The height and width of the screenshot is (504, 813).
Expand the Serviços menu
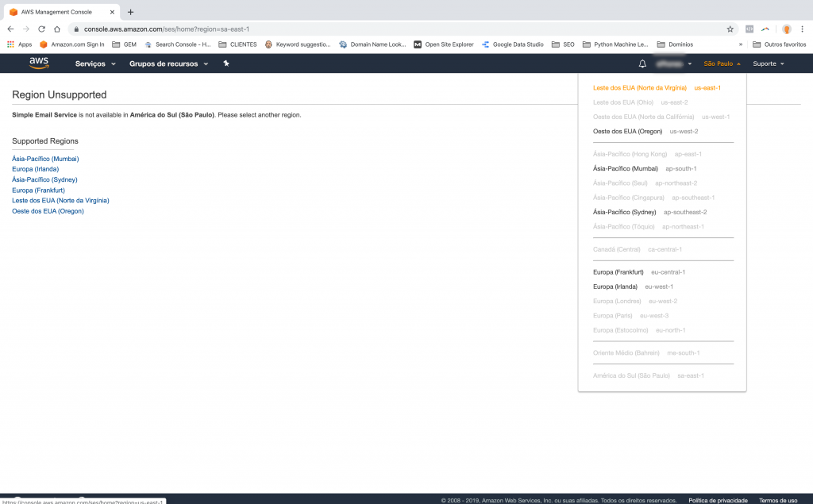(95, 63)
